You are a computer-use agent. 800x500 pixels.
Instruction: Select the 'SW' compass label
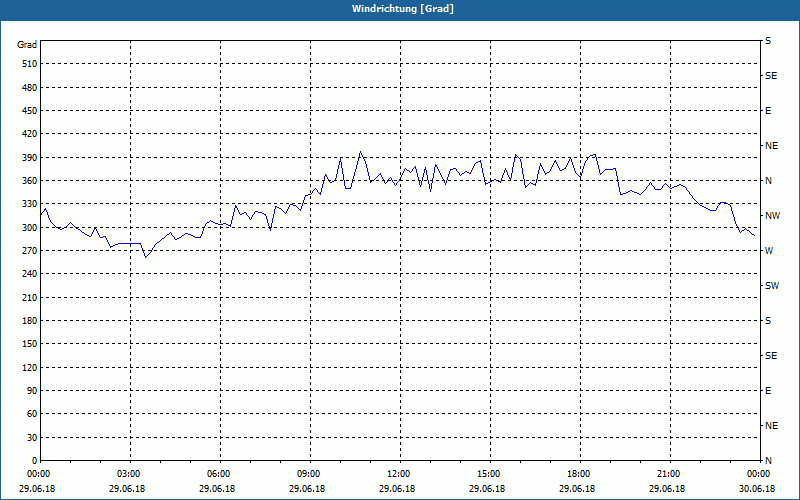click(772, 286)
